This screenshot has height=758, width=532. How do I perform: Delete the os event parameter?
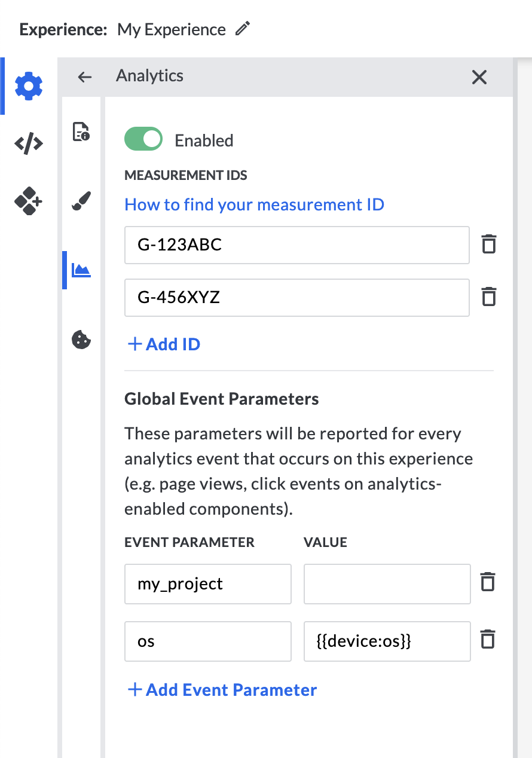pos(488,640)
